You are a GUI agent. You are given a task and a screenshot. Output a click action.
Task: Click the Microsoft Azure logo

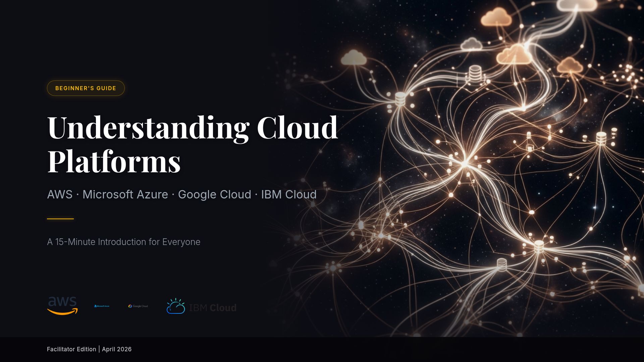(102, 306)
